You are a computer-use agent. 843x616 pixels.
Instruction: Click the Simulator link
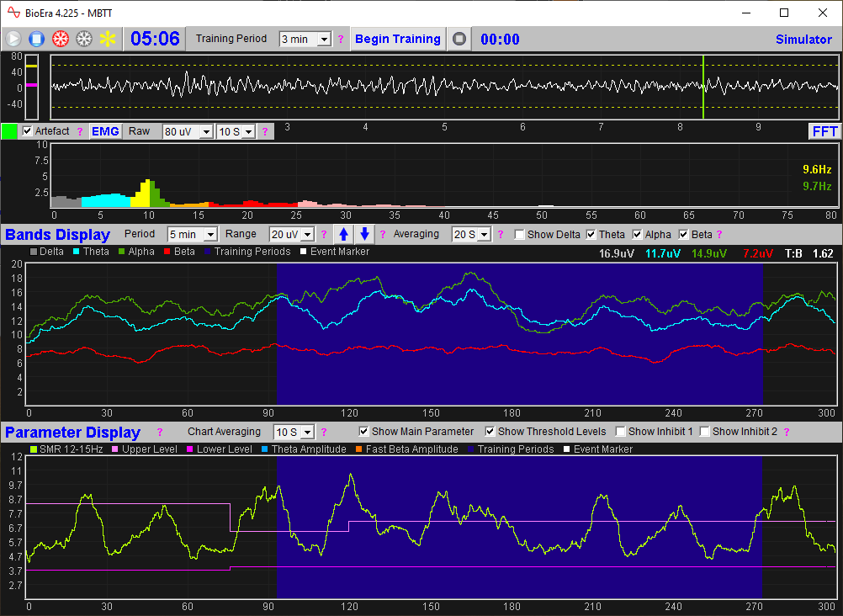coord(803,39)
